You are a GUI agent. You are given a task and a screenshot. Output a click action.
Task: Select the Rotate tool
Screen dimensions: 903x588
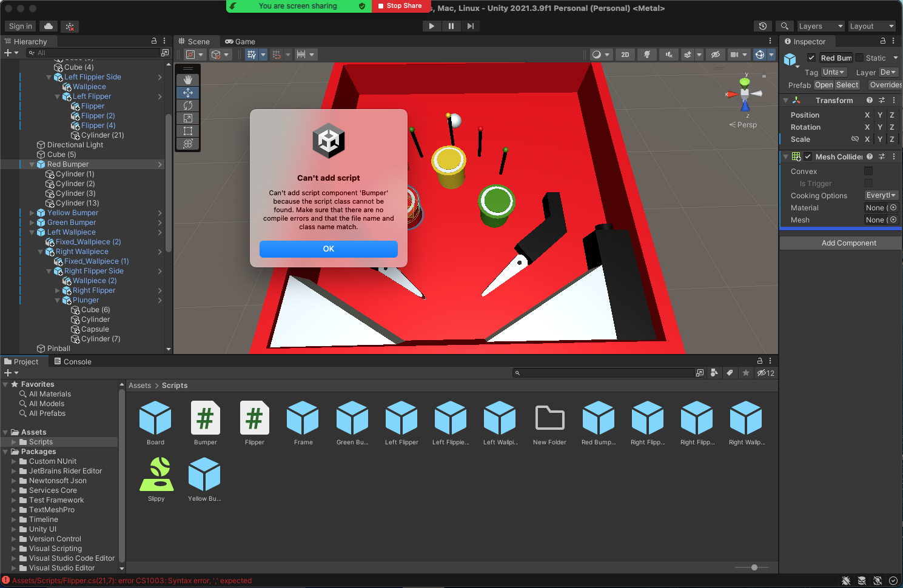[x=188, y=105]
